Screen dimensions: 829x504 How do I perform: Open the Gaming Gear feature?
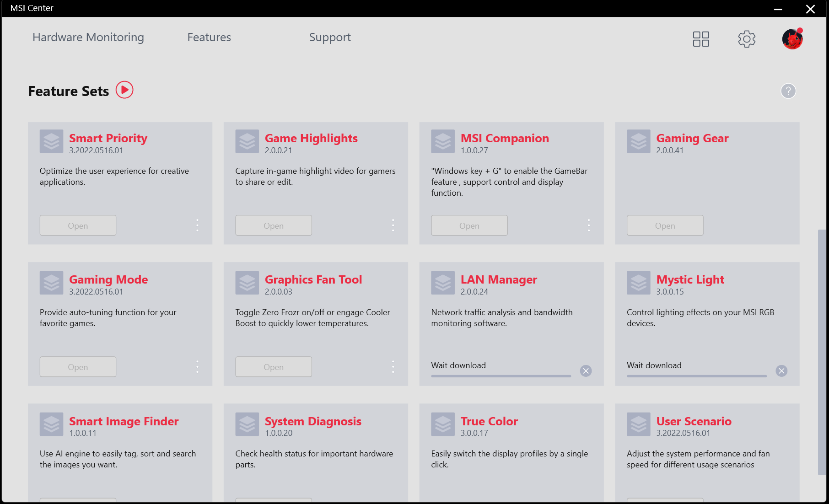665,225
